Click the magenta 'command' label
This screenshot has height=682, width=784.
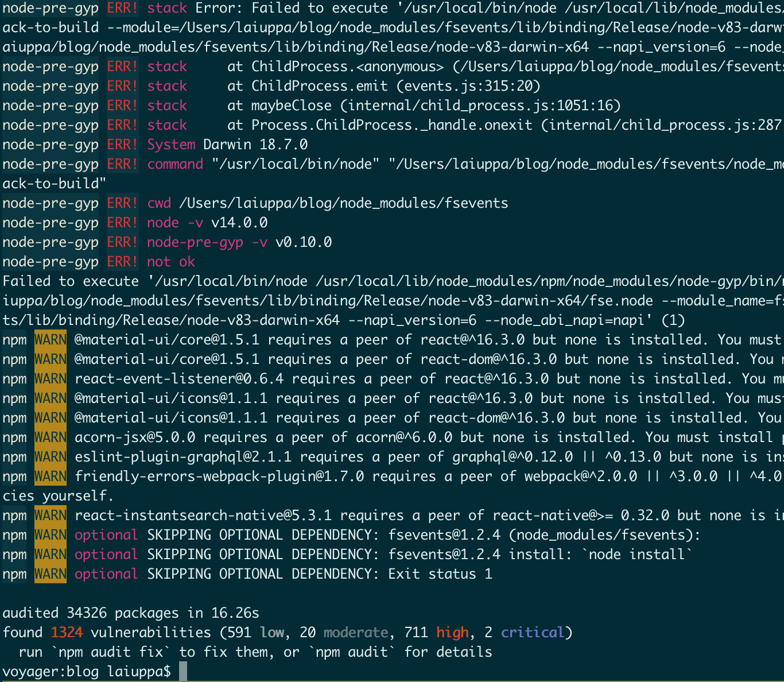175,164
